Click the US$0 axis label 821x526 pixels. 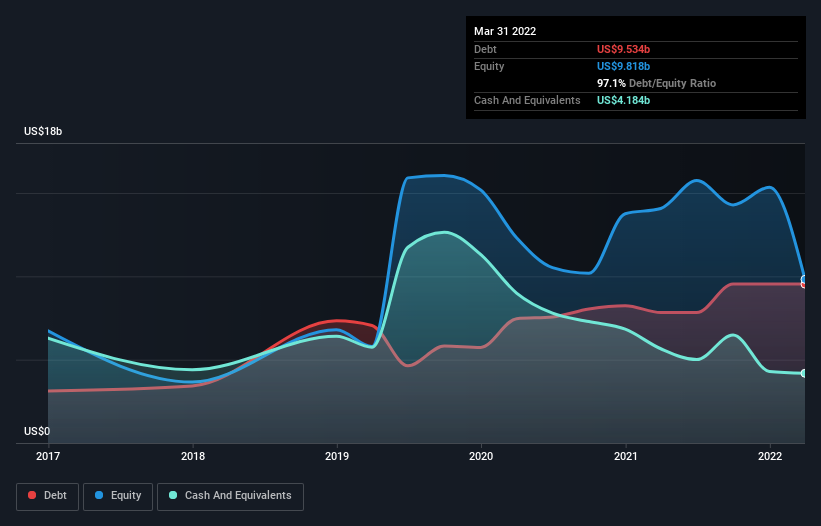(x=37, y=431)
